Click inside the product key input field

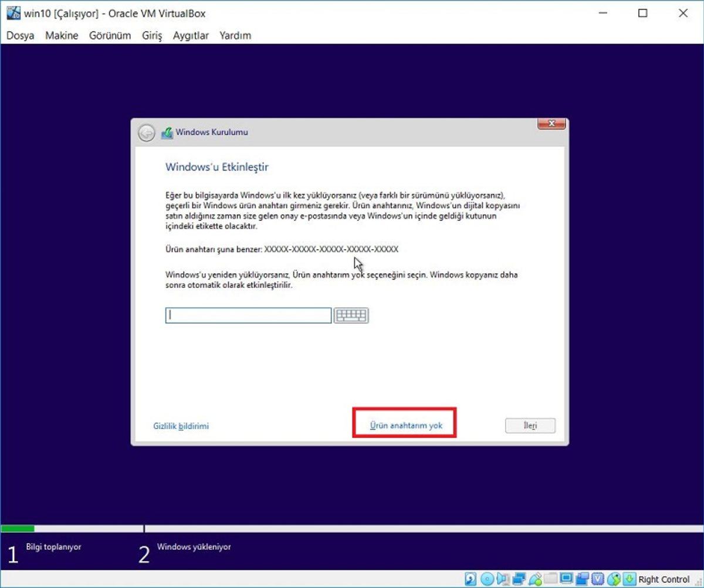(246, 315)
